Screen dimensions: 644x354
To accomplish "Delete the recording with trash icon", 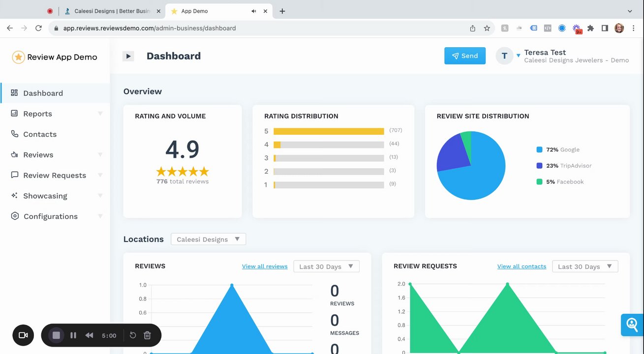I will click(x=147, y=335).
